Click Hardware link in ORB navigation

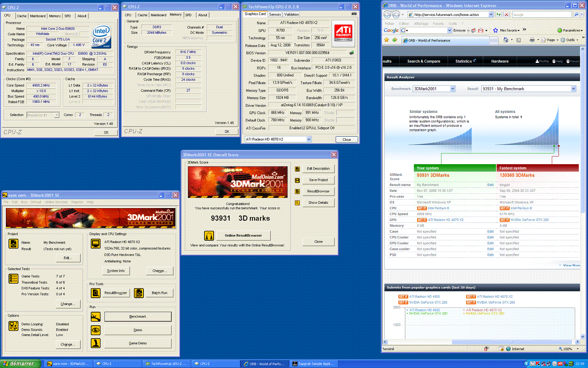click(500, 61)
